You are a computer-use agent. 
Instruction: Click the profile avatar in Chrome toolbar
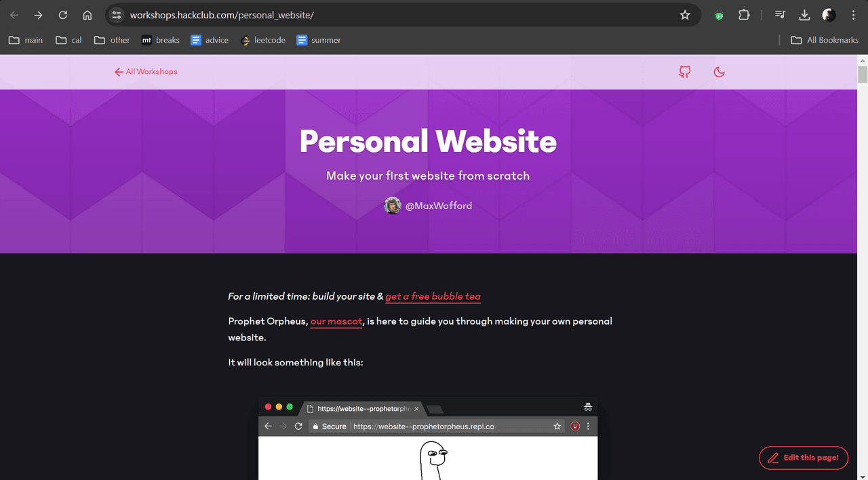[829, 15]
